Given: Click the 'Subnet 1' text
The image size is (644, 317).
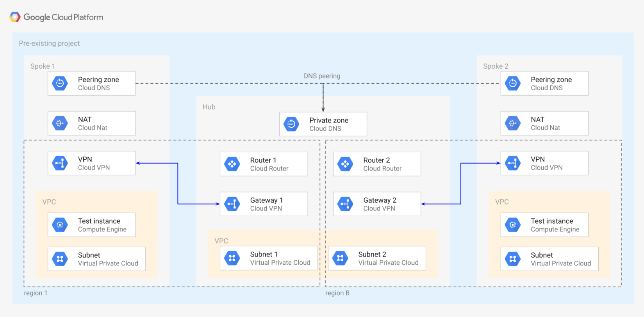Looking at the screenshot, I should pyautogui.click(x=264, y=254).
